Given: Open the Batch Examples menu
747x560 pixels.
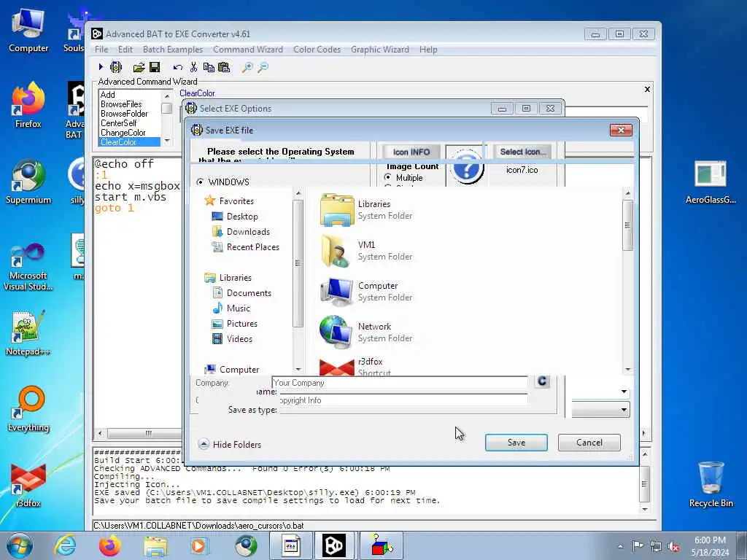Looking at the screenshot, I should coord(172,50).
